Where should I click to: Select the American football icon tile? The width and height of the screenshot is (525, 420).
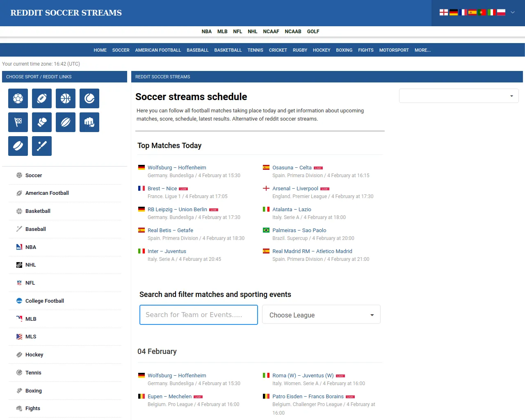42,98
